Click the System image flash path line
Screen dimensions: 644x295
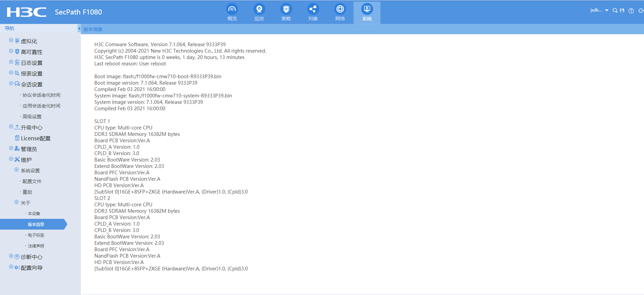click(163, 96)
